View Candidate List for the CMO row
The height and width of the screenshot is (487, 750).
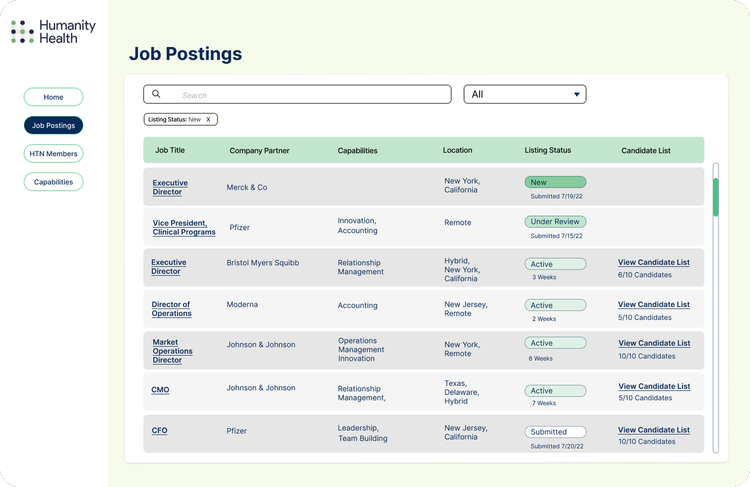tap(654, 386)
